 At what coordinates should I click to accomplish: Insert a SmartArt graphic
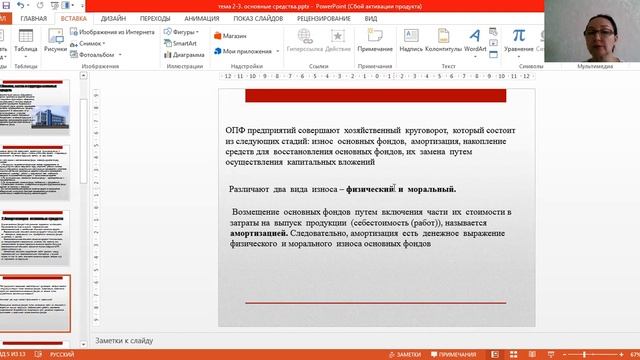(180, 43)
